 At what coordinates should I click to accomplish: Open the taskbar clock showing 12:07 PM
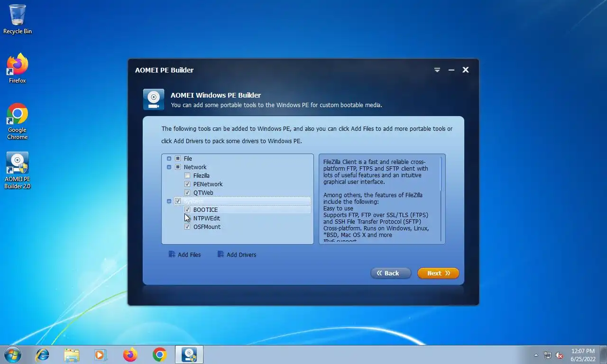(x=583, y=355)
